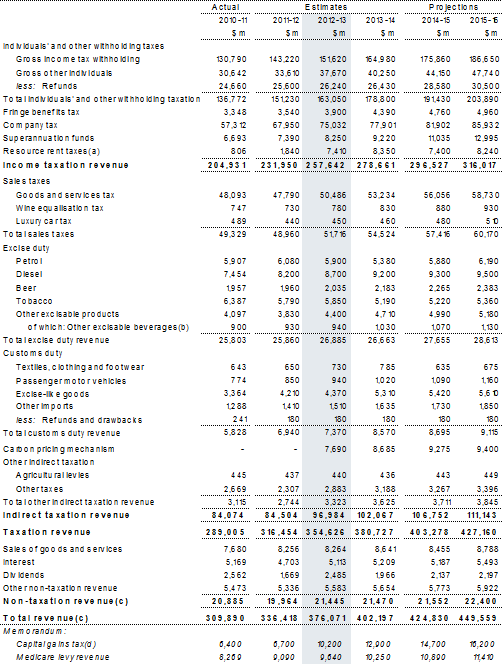Click the 'Agricultural levies' label
This screenshot has height=664, width=504.
[53, 475]
